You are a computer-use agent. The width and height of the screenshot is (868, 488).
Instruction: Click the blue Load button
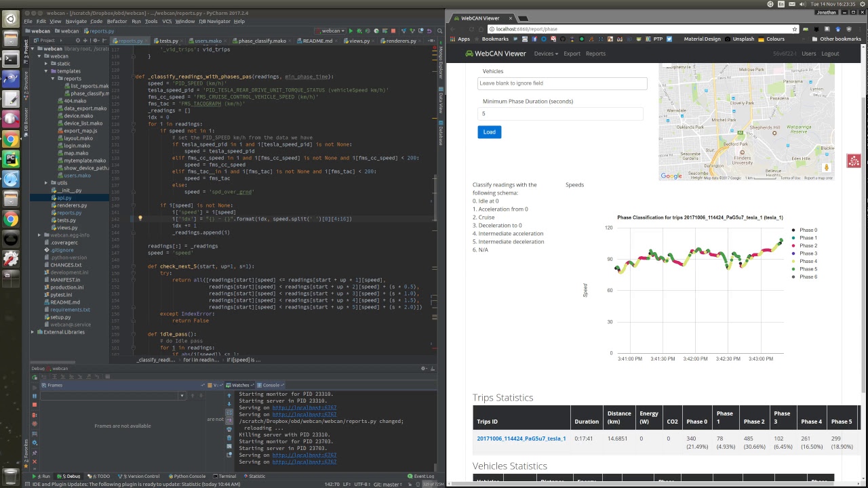click(489, 132)
